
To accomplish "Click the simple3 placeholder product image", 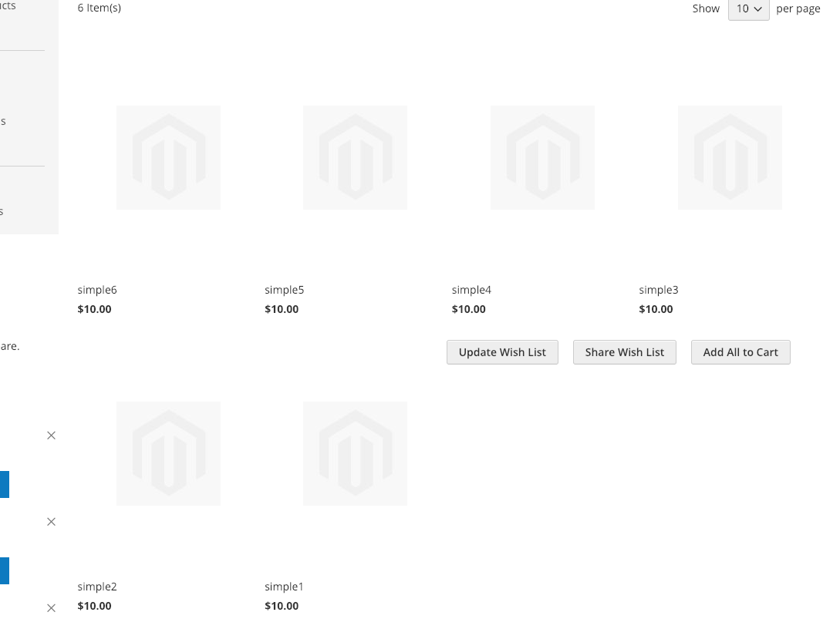I will pos(730,157).
